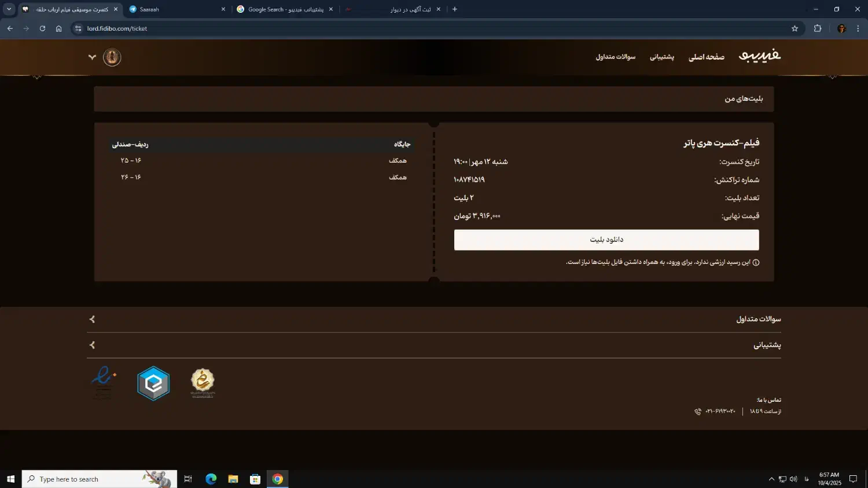Screen dimensions: 868x488
Task: Click the فیلم-کنسرت هری پاتر title
Action: click(722, 142)
